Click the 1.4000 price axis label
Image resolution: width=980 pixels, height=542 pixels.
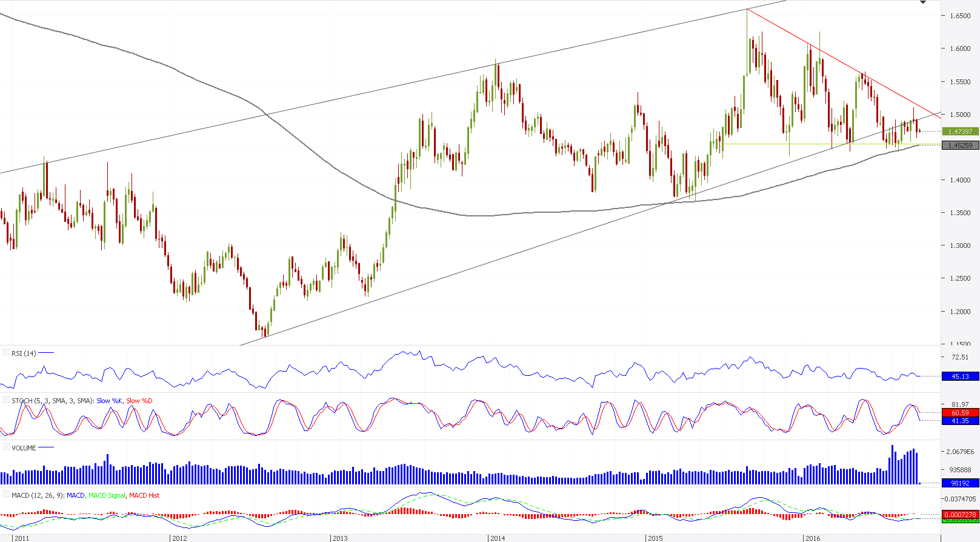[x=960, y=180]
